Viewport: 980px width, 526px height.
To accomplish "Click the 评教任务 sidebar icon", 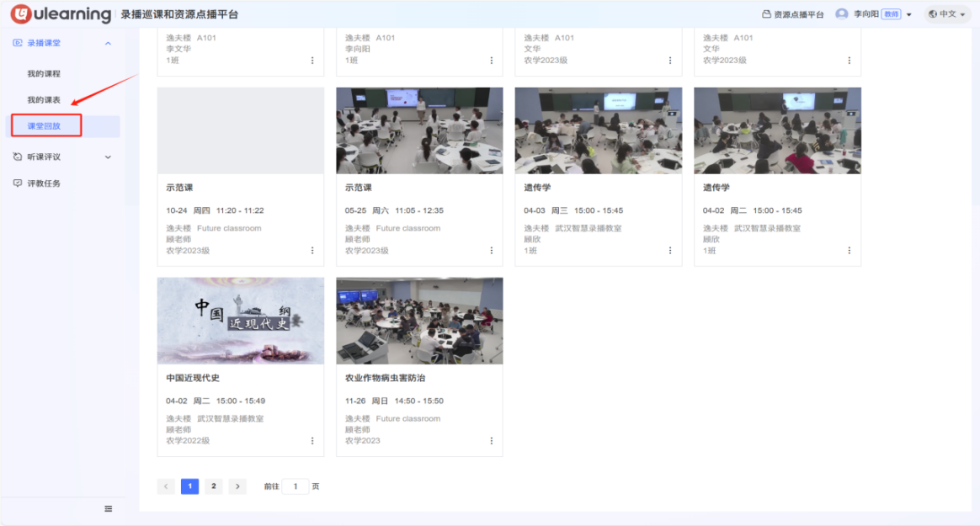I will (18, 183).
